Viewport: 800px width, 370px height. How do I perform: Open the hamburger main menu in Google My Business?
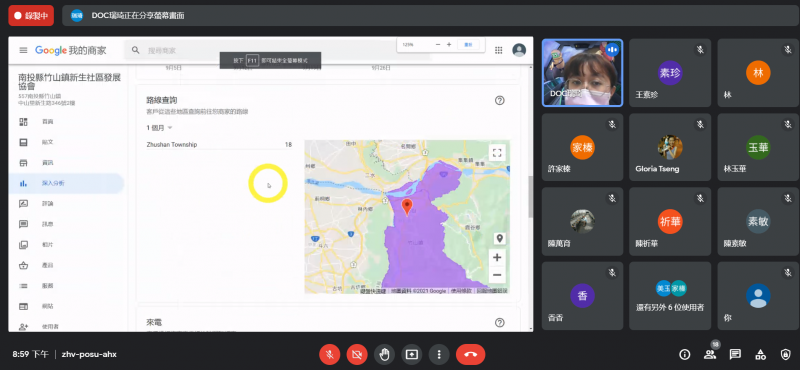(x=23, y=50)
